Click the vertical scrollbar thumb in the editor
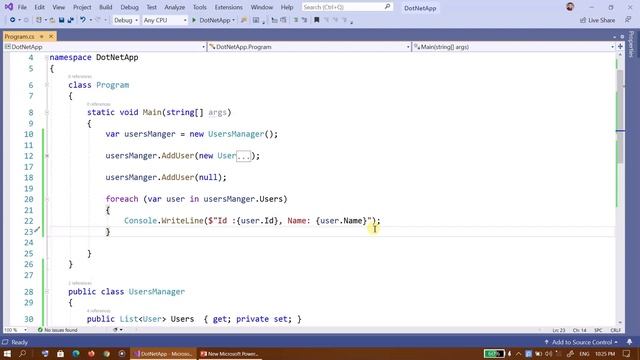Screen dimensions: 640x360 coord(620,116)
